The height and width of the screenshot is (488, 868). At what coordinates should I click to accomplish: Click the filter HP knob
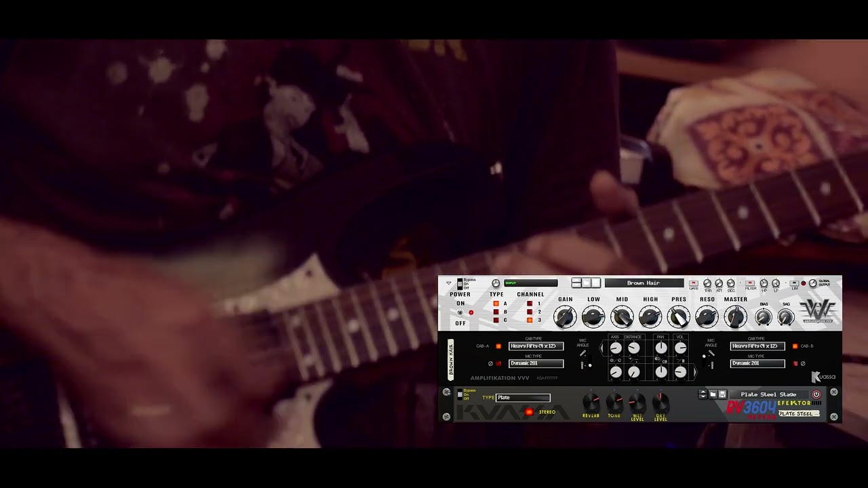click(x=764, y=283)
